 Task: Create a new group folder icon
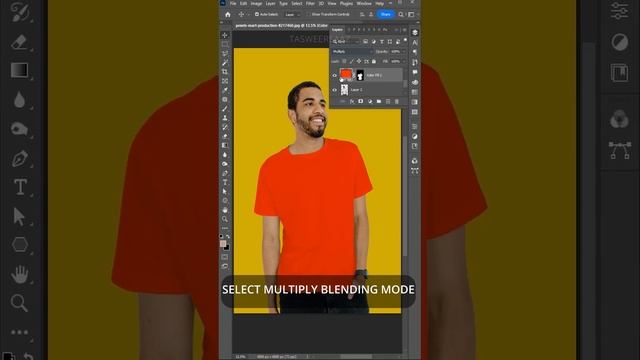(x=379, y=101)
